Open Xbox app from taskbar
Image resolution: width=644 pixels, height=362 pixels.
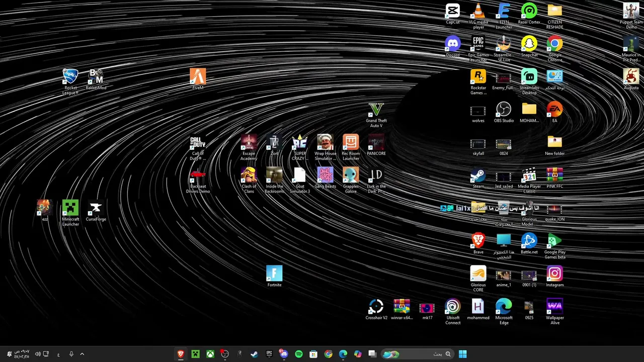(x=210, y=354)
